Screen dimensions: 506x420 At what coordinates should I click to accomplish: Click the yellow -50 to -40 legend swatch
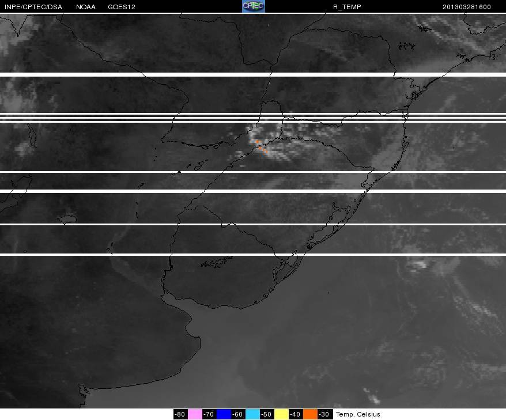pos(281,414)
